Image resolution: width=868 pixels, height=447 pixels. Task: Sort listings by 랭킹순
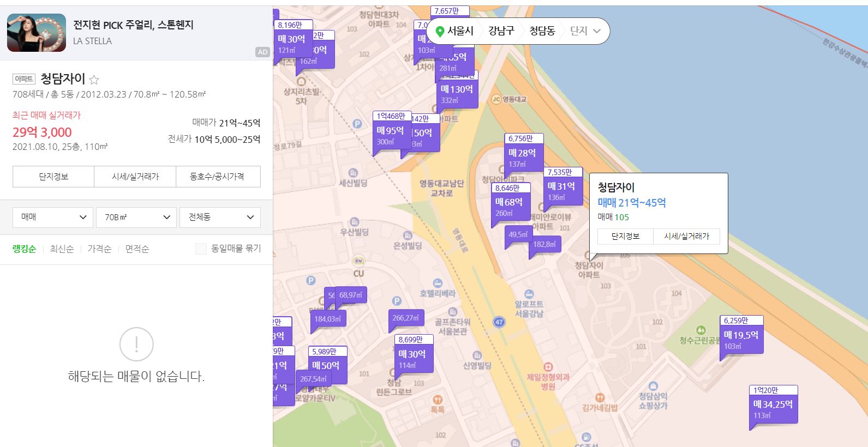[x=24, y=249]
